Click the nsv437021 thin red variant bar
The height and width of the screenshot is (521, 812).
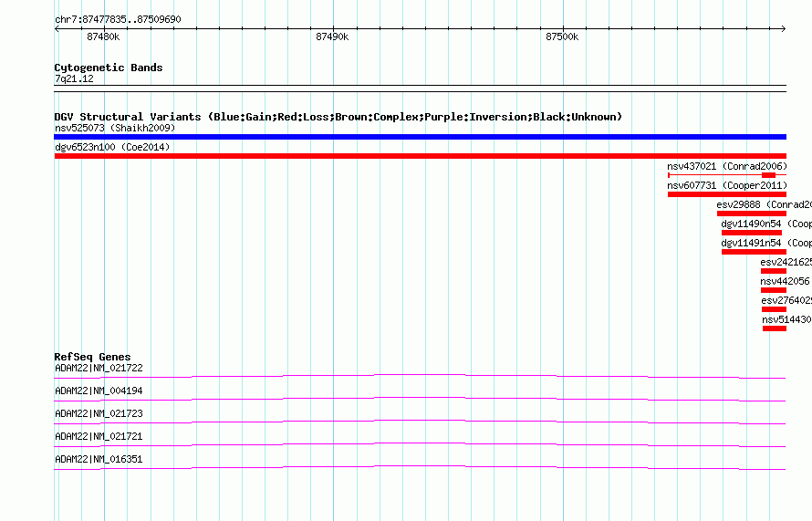coord(727,175)
